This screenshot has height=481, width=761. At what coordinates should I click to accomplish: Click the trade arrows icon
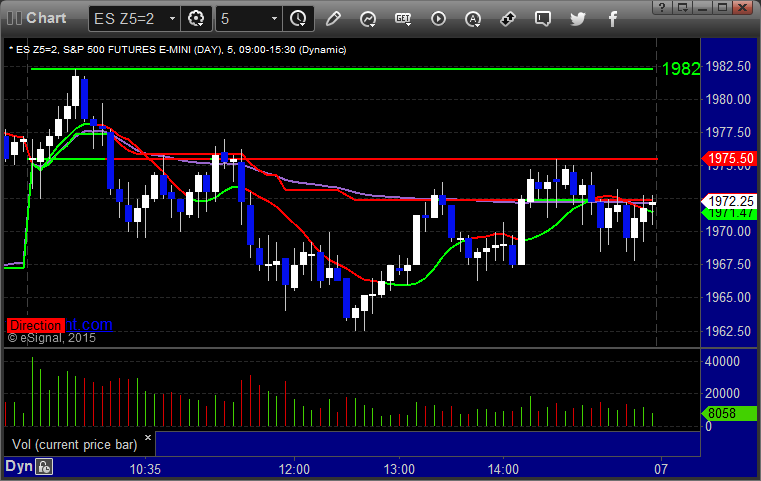tap(508, 19)
